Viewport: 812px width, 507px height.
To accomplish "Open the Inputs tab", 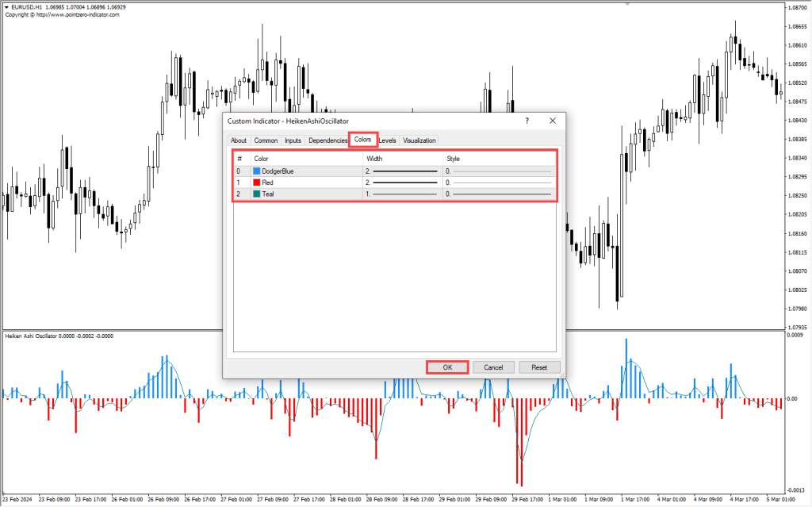I will click(293, 140).
